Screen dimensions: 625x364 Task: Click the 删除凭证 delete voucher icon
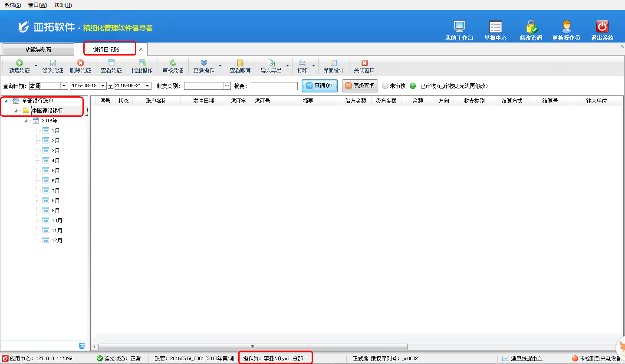80,63
